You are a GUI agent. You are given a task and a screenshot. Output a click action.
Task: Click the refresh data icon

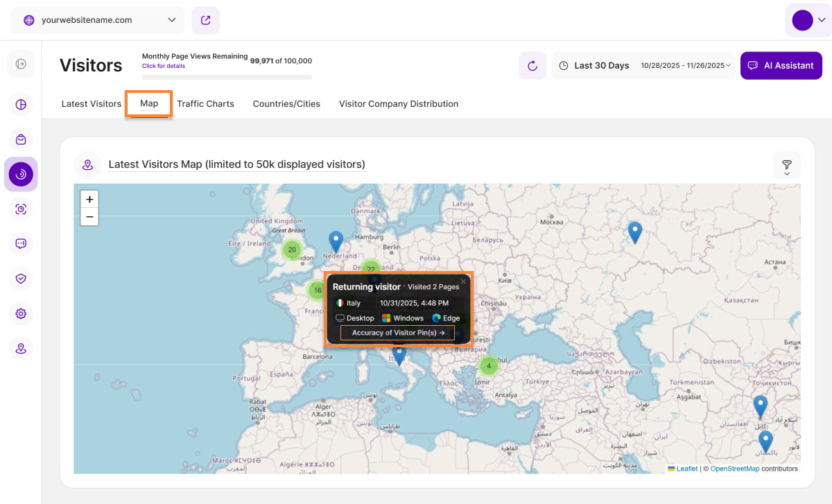(x=532, y=66)
